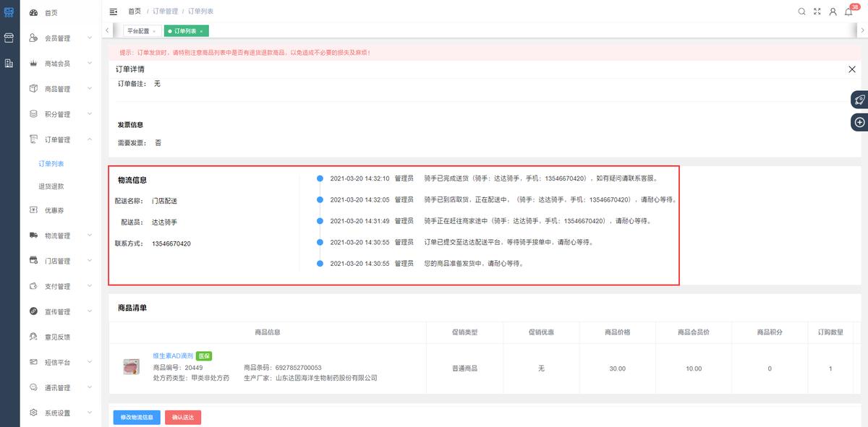Click the 订单管理 breadcrumb

click(x=165, y=12)
